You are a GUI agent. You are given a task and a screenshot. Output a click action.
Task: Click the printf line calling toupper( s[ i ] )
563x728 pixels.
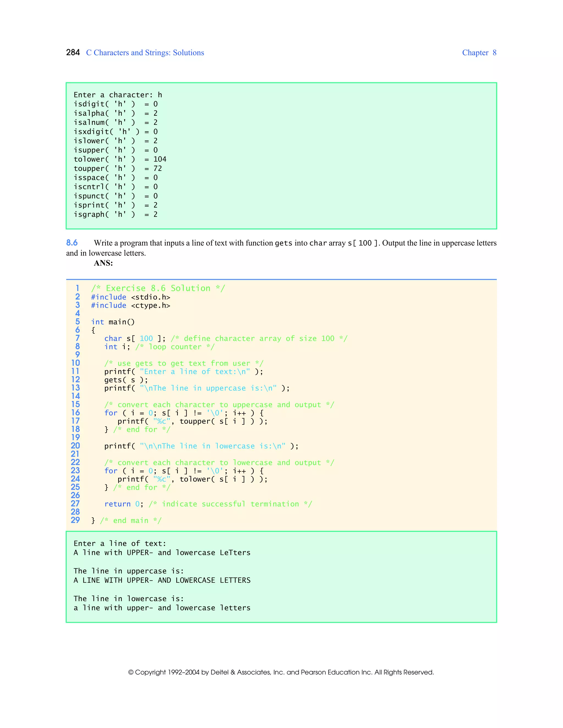pos(192,421)
